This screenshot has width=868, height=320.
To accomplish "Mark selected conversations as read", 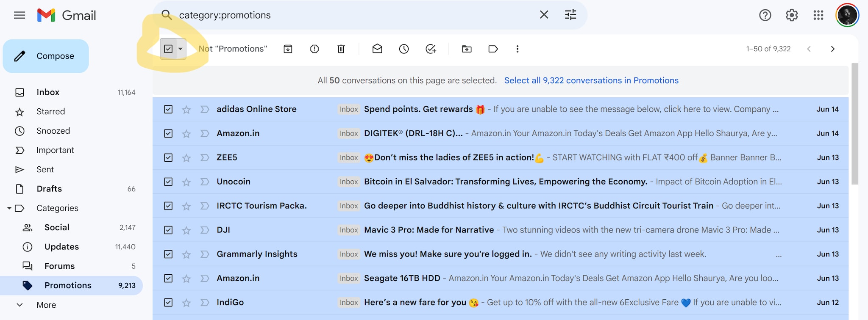I will [377, 49].
